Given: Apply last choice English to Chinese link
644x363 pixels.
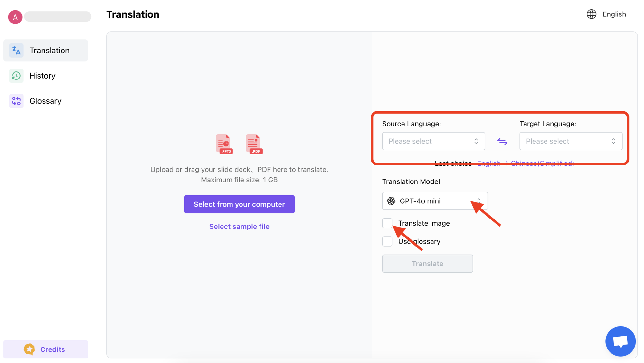Looking at the screenshot, I should coord(525,163).
